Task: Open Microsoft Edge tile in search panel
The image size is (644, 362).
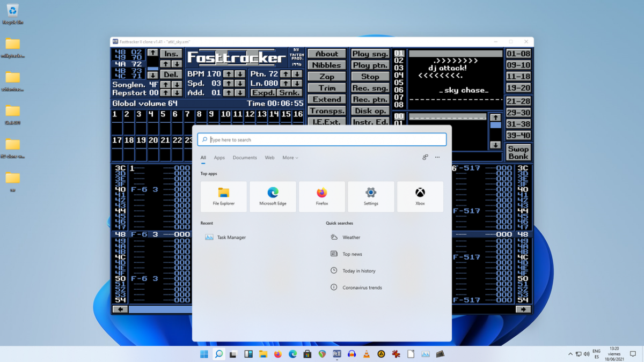Action: tap(273, 196)
